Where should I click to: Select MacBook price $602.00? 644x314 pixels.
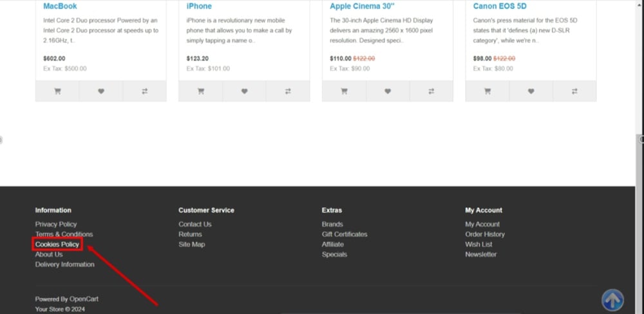point(54,59)
